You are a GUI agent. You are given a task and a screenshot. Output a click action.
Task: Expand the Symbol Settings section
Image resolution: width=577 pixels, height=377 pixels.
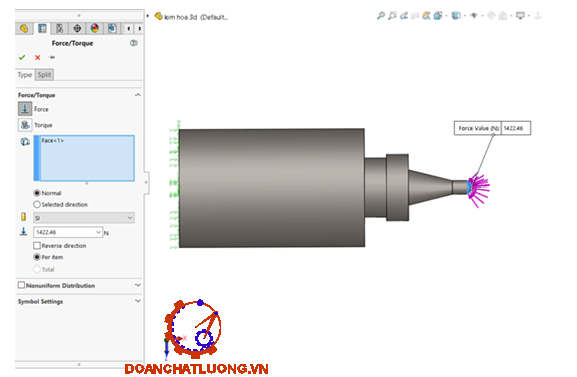pos(138,301)
